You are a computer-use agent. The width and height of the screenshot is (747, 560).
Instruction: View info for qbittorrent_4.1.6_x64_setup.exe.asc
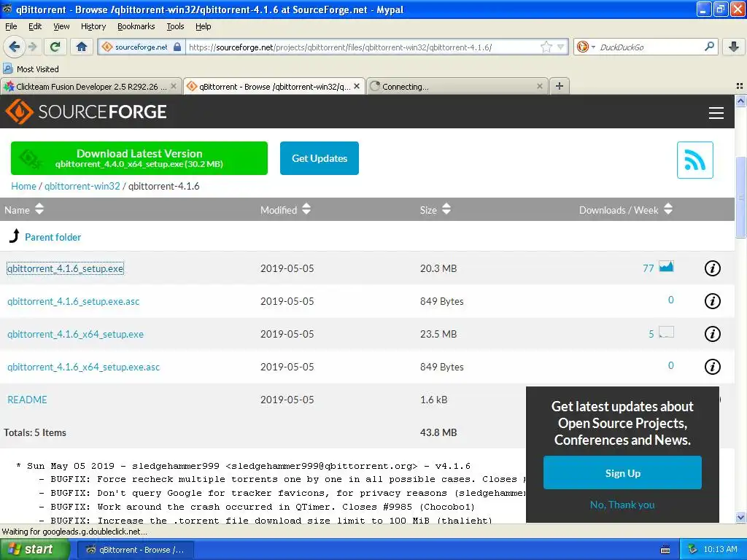712,367
